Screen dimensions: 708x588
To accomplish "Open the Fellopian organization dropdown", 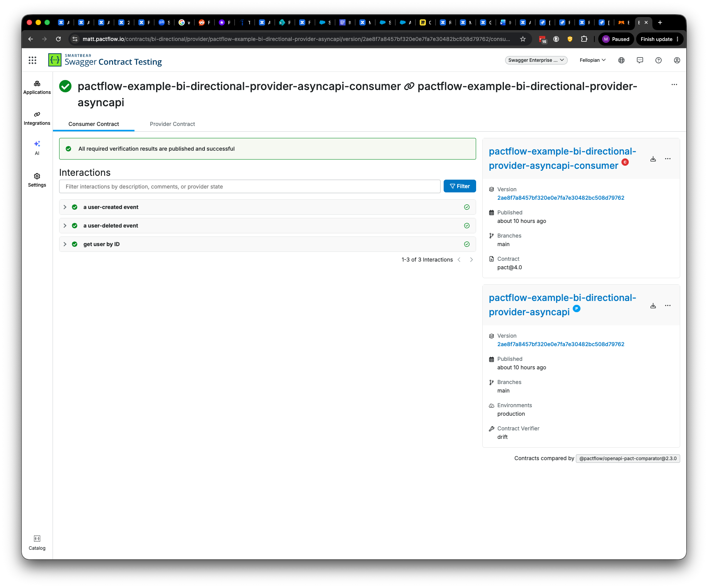I will 592,60.
